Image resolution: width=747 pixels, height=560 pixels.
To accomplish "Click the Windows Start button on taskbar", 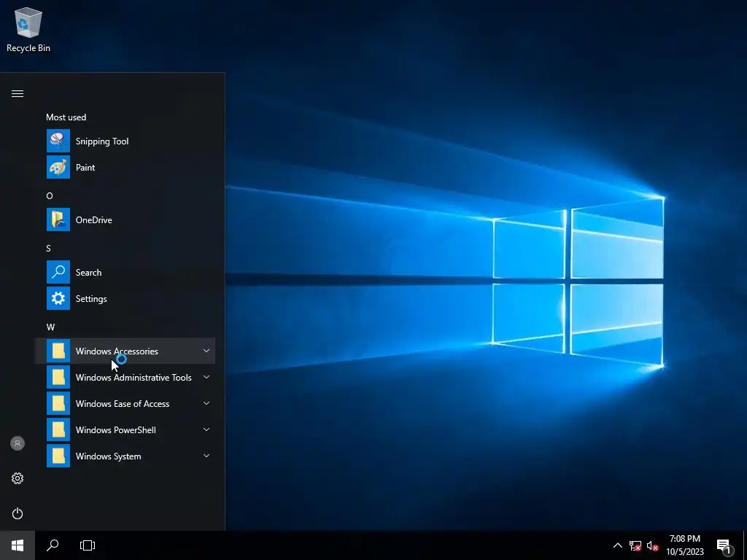I will coord(18,545).
